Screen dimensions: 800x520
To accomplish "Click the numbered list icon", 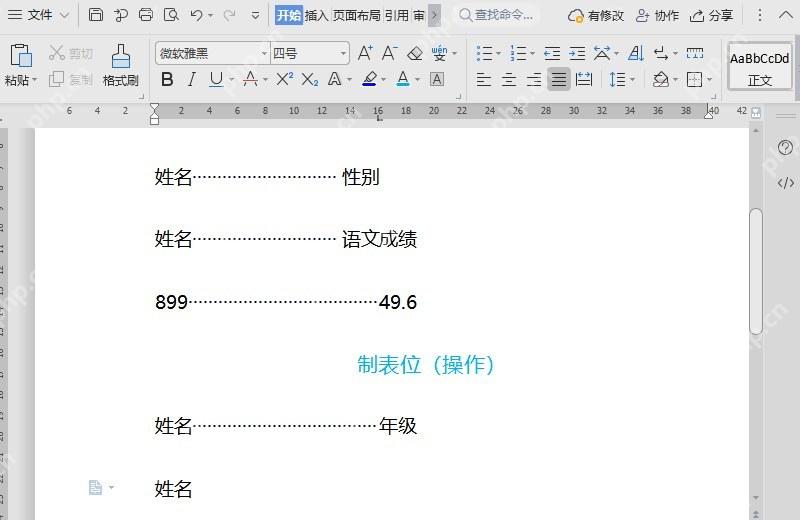I will 518,53.
